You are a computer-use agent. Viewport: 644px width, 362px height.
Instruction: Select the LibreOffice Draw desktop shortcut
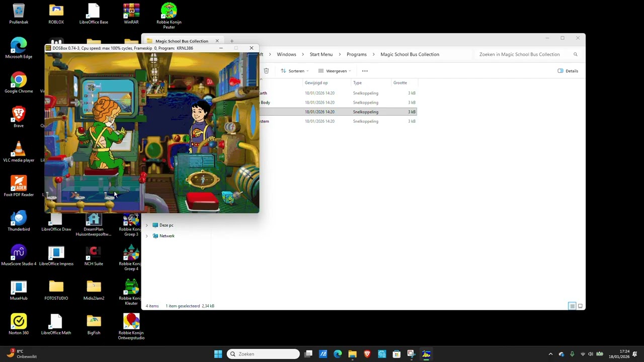(x=56, y=222)
